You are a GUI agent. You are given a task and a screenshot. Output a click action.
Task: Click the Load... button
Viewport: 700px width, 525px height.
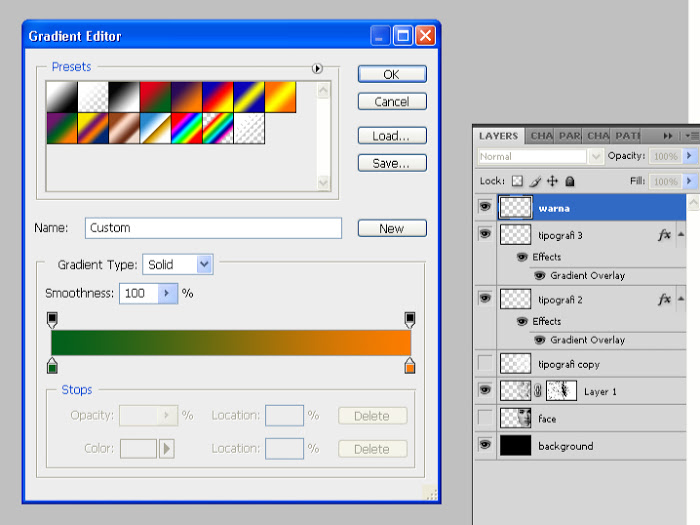(x=392, y=136)
